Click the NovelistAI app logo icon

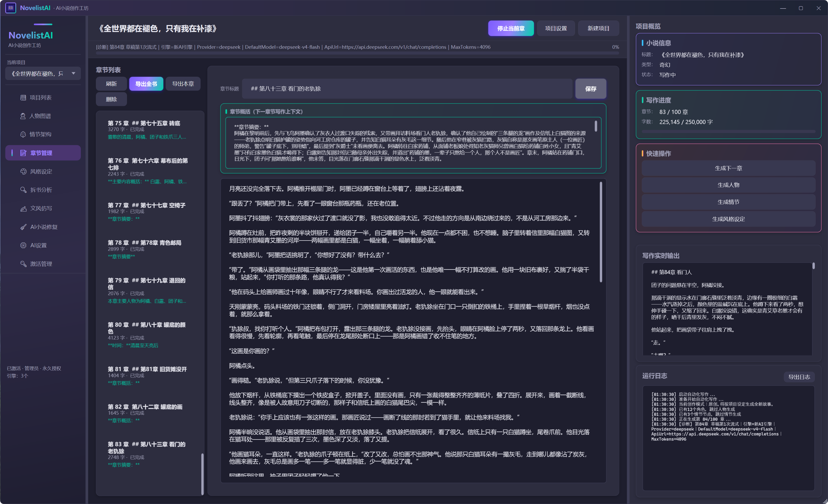pyautogui.click(x=11, y=8)
